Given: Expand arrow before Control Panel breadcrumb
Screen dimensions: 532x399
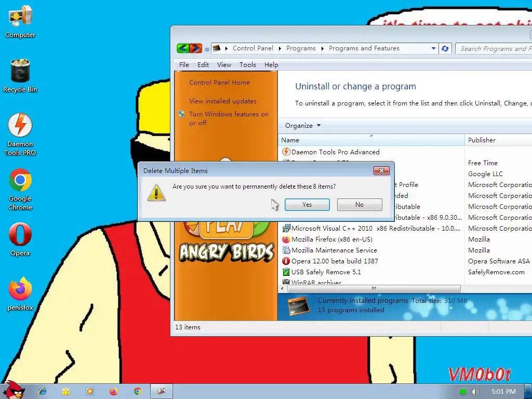Looking at the screenshot, I should pyautogui.click(x=227, y=48).
